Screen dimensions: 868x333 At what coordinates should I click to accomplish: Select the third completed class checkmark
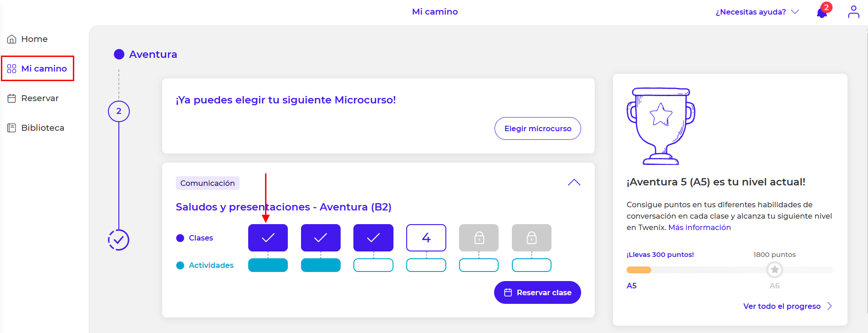click(x=373, y=238)
